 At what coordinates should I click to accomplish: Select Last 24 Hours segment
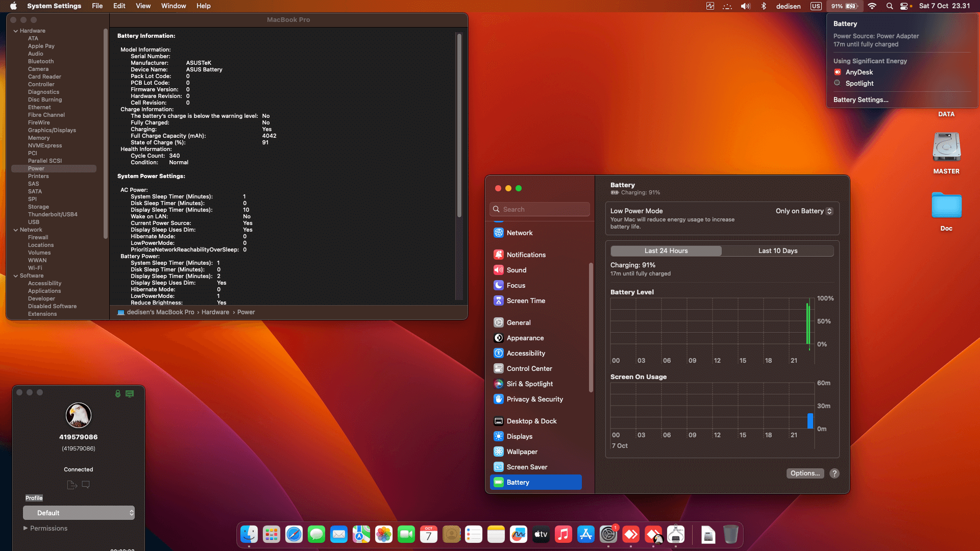[x=666, y=251]
